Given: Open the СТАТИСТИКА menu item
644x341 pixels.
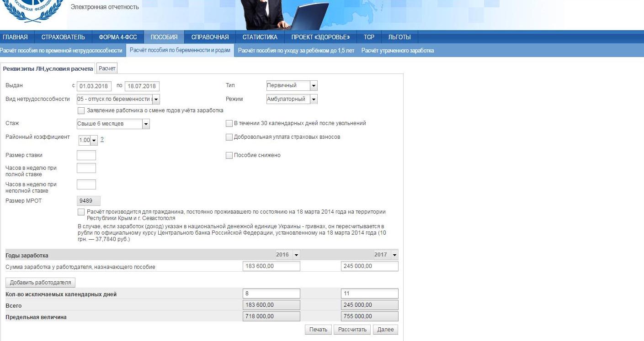Looking at the screenshot, I should (260, 37).
